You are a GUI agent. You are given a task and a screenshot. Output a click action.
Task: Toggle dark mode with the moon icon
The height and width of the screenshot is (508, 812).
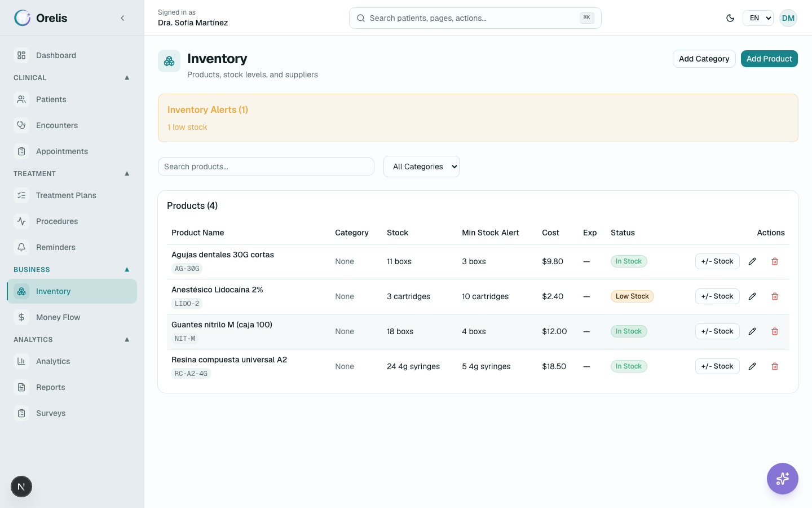[730, 18]
